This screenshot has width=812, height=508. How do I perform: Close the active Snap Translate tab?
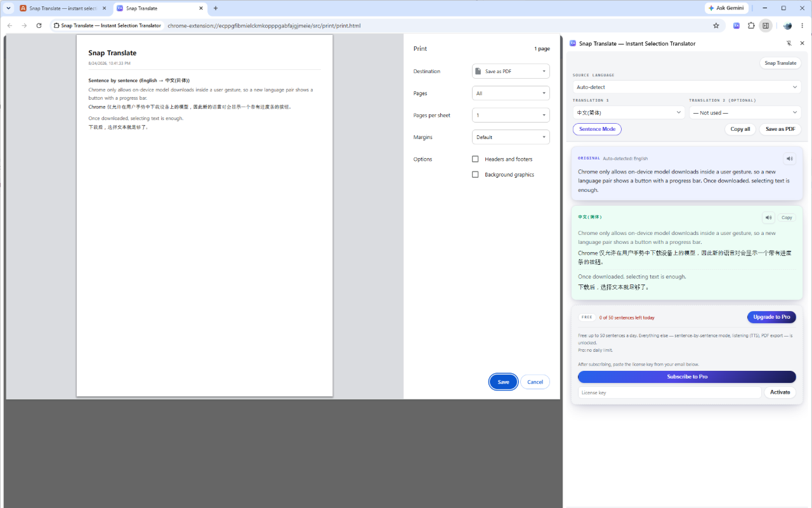(201, 8)
